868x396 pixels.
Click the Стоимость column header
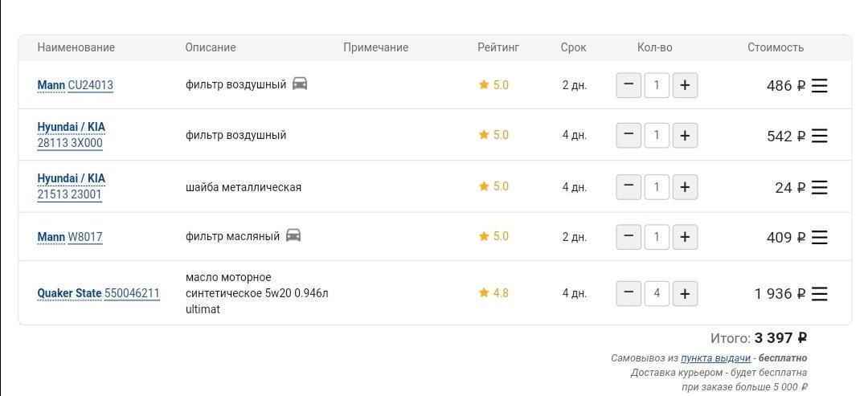point(776,47)
